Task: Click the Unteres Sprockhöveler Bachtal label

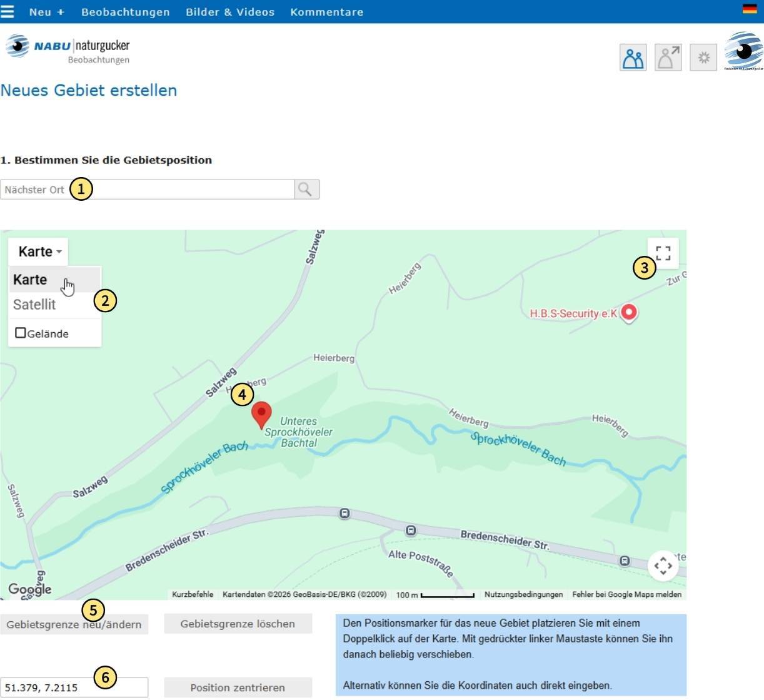Action: pyautogui.click(x=299, y=432)
